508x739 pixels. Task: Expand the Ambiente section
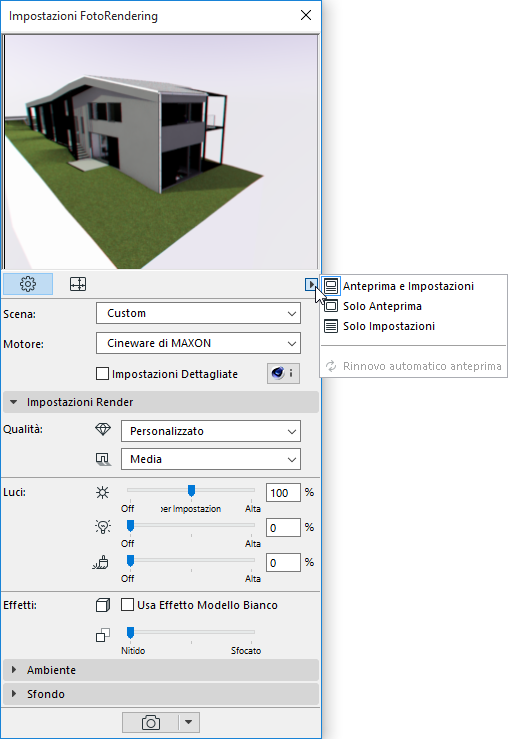[161, 670]
